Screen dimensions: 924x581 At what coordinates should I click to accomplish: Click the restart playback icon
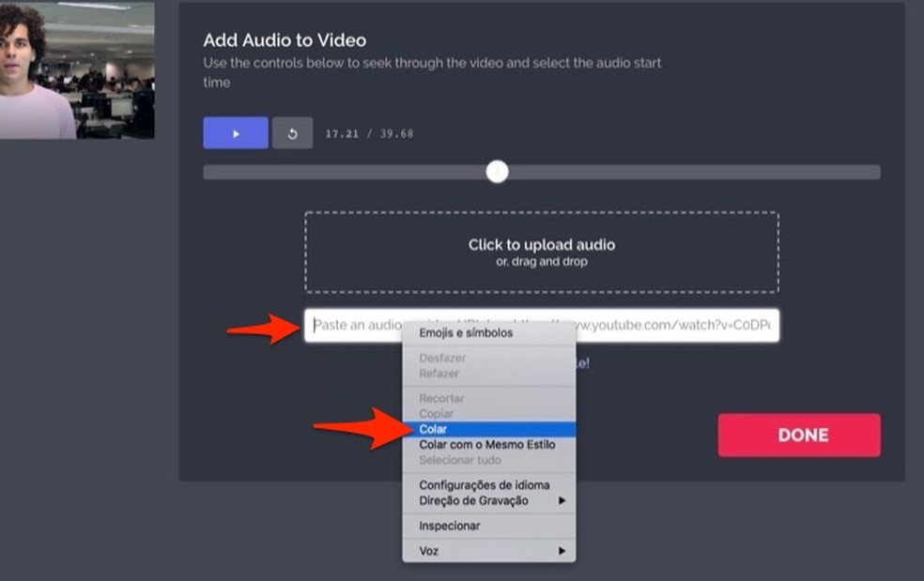[x=292, y=132]
